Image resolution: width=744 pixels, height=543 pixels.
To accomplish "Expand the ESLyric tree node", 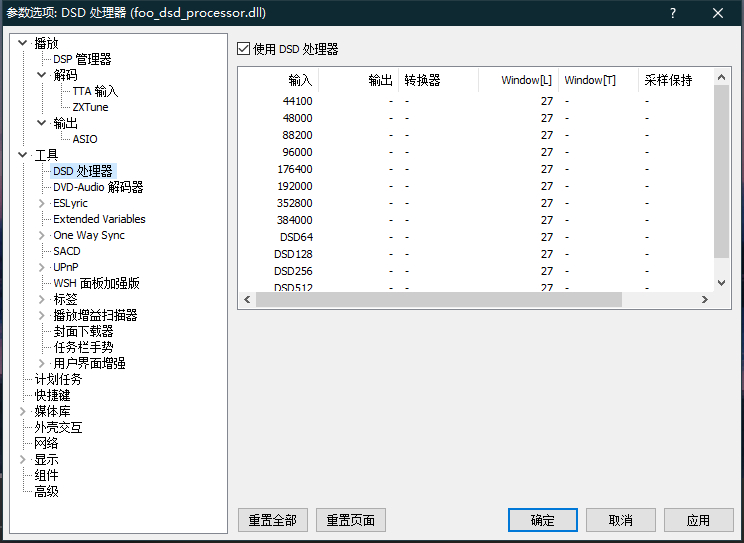I will click(42, 203).
